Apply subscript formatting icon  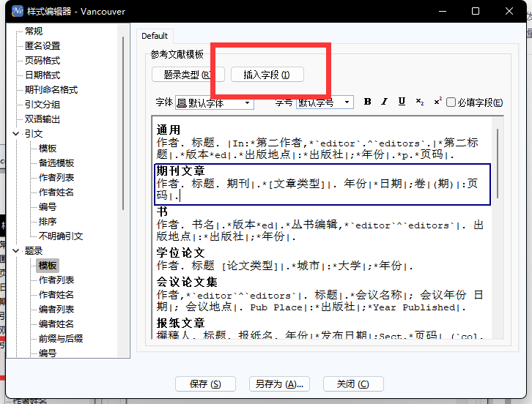(420, 102)
